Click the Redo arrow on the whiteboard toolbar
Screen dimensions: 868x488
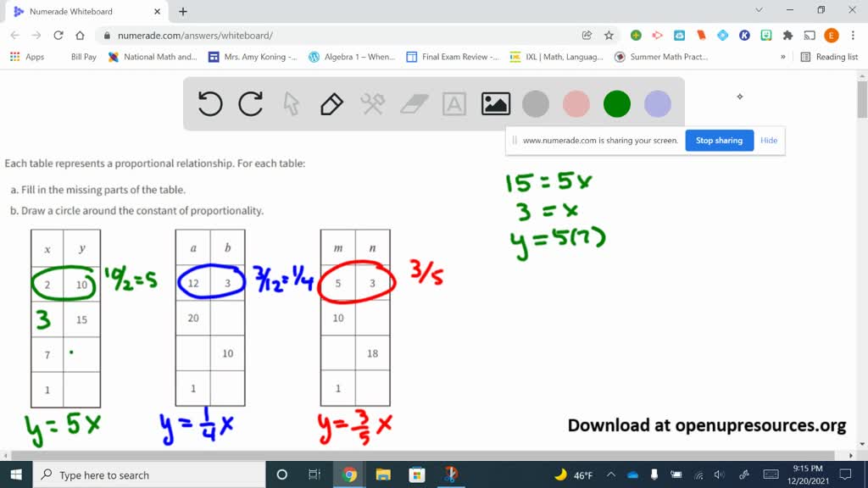pos(251,103)
